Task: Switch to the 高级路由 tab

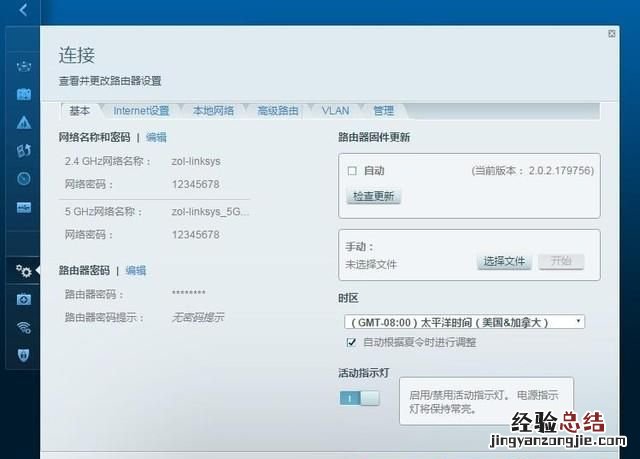Action: coord(278,111)
